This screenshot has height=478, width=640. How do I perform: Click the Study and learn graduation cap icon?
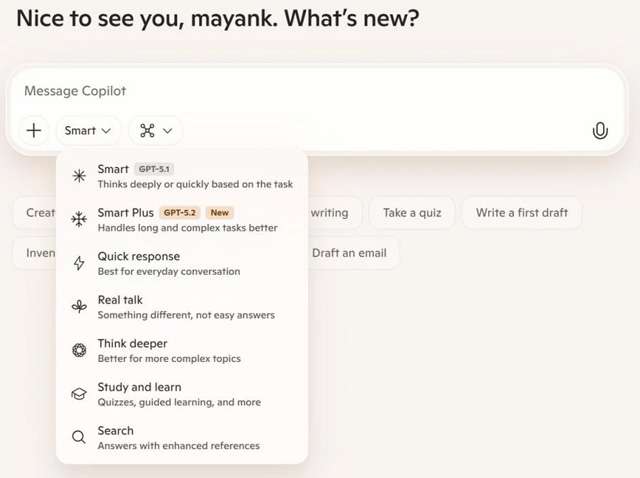(79, 394)
